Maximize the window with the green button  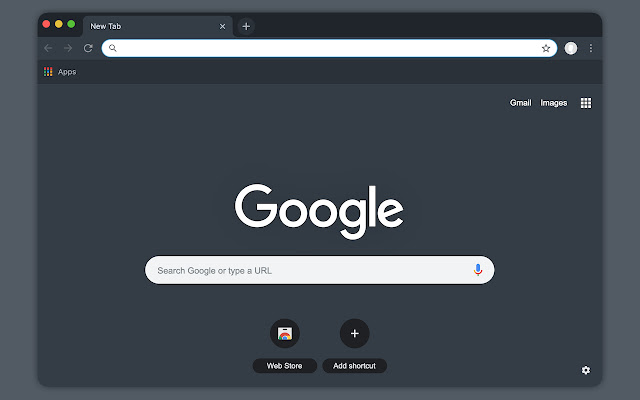pyautogui.click(x=71, y=24)
